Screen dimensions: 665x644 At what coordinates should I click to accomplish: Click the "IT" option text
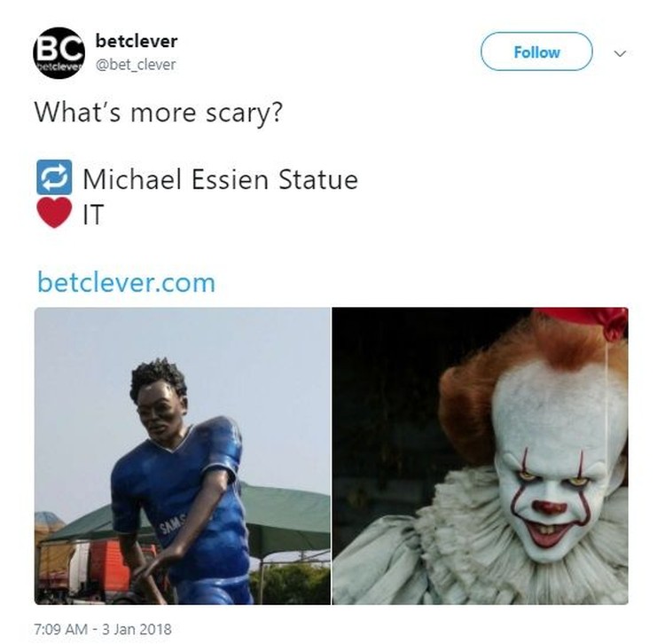point(93,215)
